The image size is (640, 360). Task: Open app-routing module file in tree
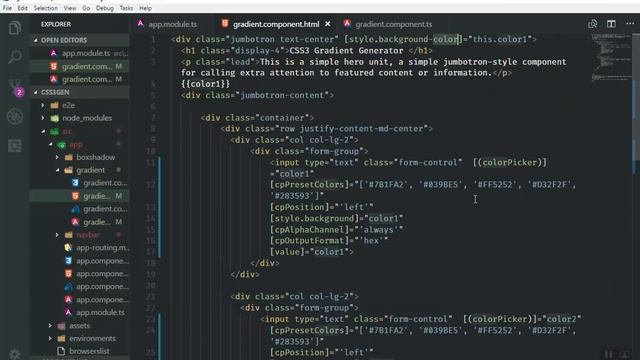coord(80,248)
